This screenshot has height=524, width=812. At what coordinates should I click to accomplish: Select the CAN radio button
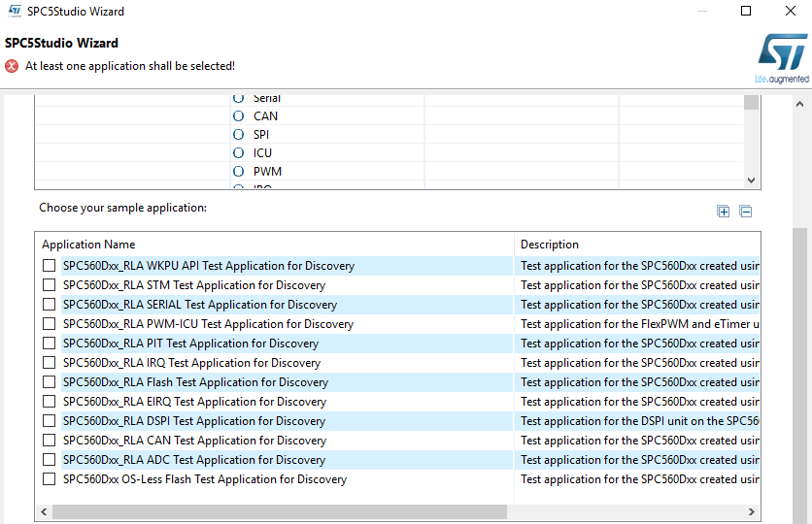pyautogui.click(x=238, y=115)
